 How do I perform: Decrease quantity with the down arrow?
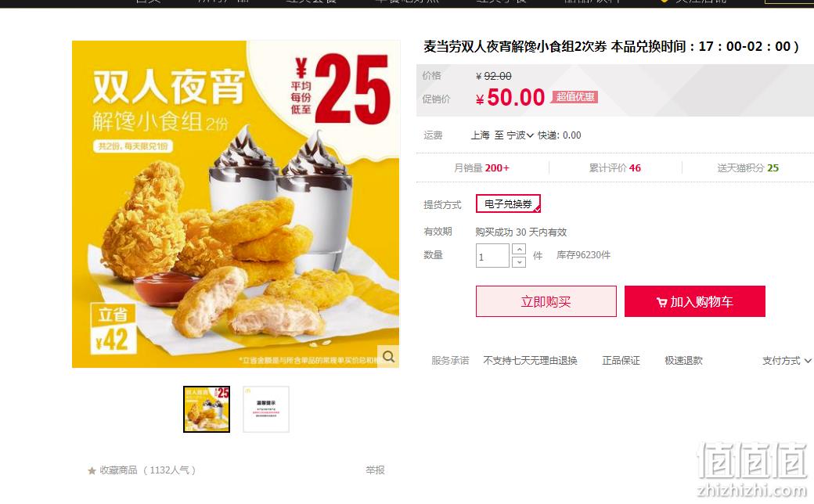click(x=519, y=262)
